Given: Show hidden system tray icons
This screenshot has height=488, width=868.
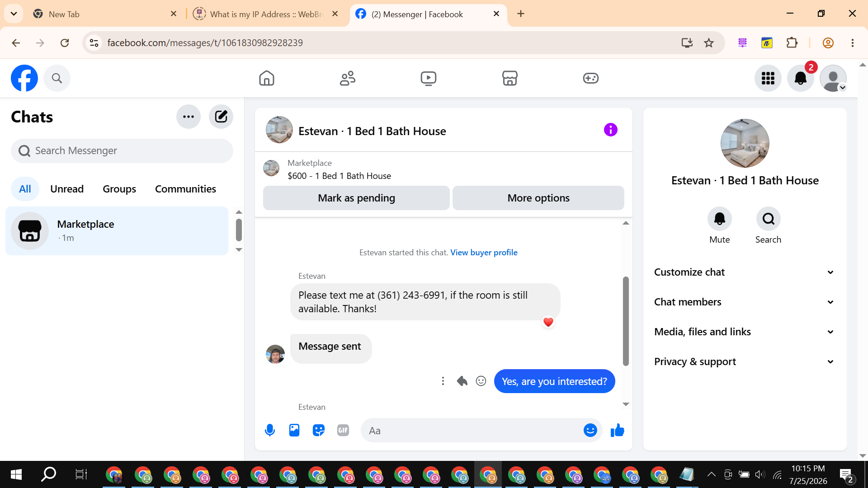Looking at the screenshot, I should point(711,474).
